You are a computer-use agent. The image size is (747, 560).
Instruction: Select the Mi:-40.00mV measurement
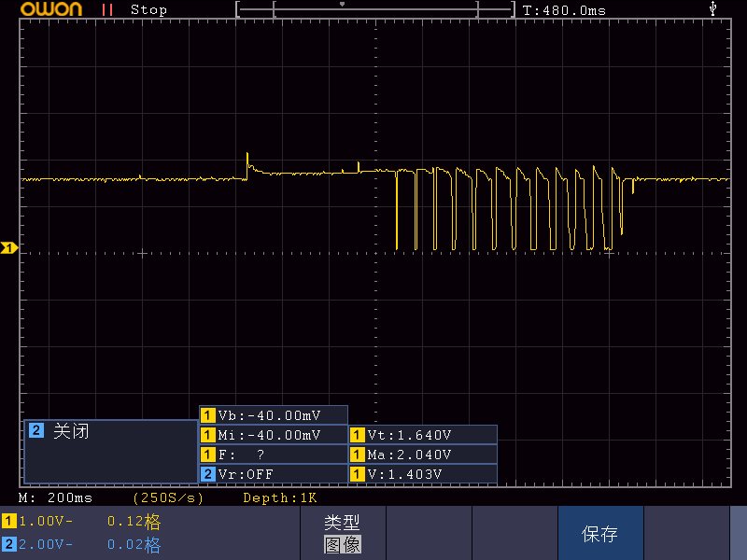[274, 434]
